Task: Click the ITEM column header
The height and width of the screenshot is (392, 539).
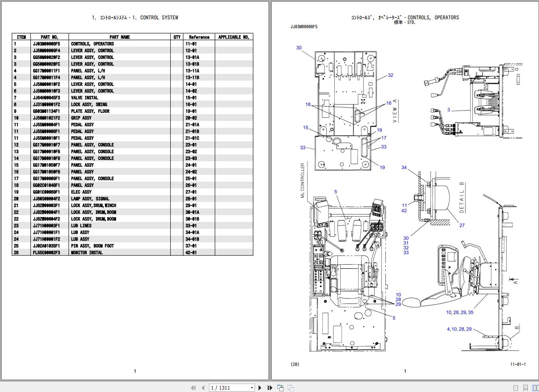Action: (x=22, y=37)
